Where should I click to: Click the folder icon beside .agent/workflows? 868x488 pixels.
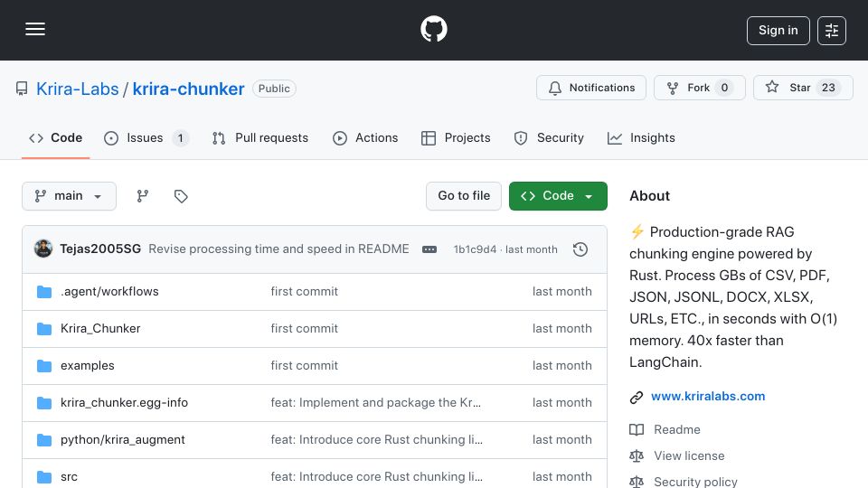[x=44, y=292]
